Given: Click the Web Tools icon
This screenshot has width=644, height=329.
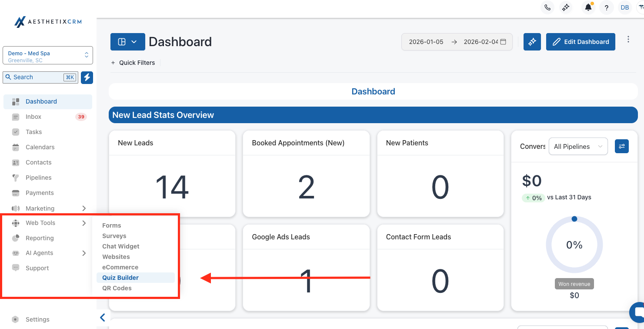Looking at the screenshot, I should click(16, 223).
